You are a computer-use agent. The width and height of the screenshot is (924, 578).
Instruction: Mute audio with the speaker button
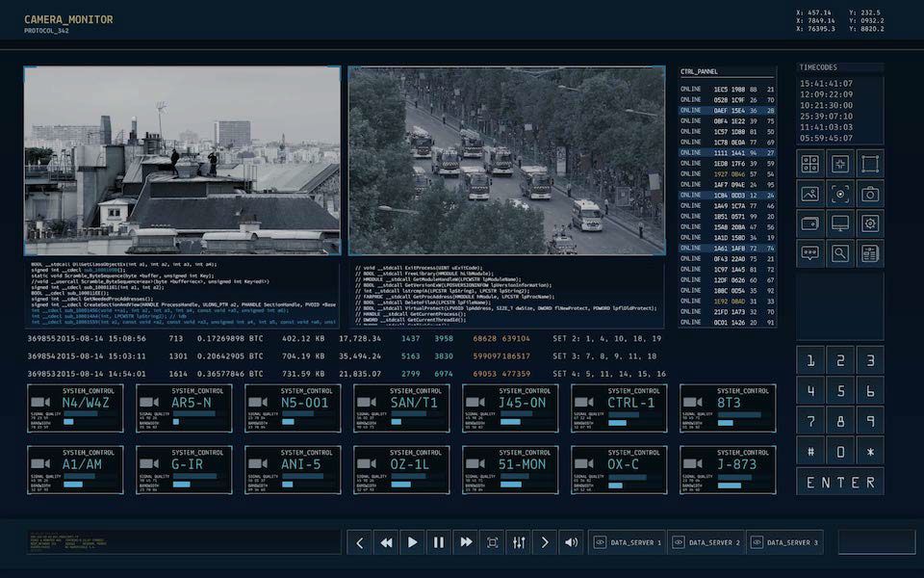point(572,542)
